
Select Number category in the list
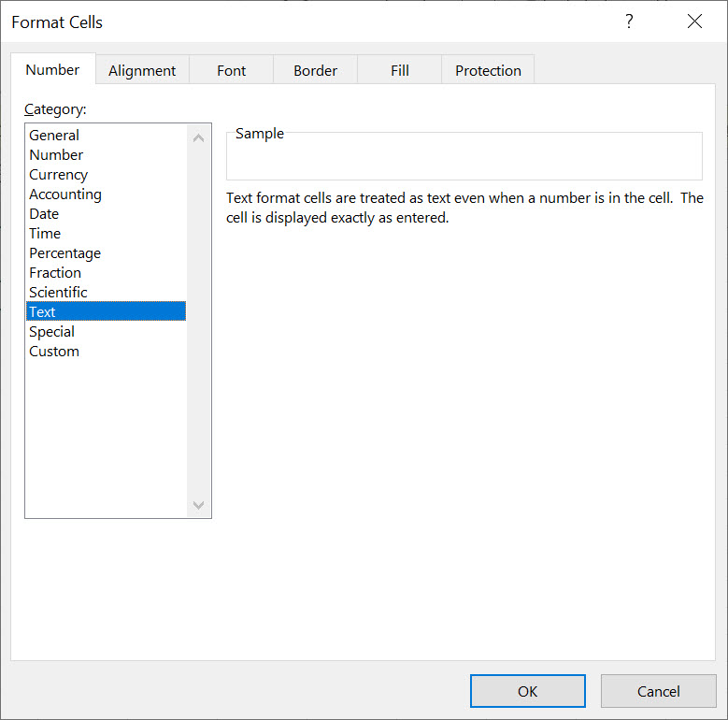[x=107, y=154]
